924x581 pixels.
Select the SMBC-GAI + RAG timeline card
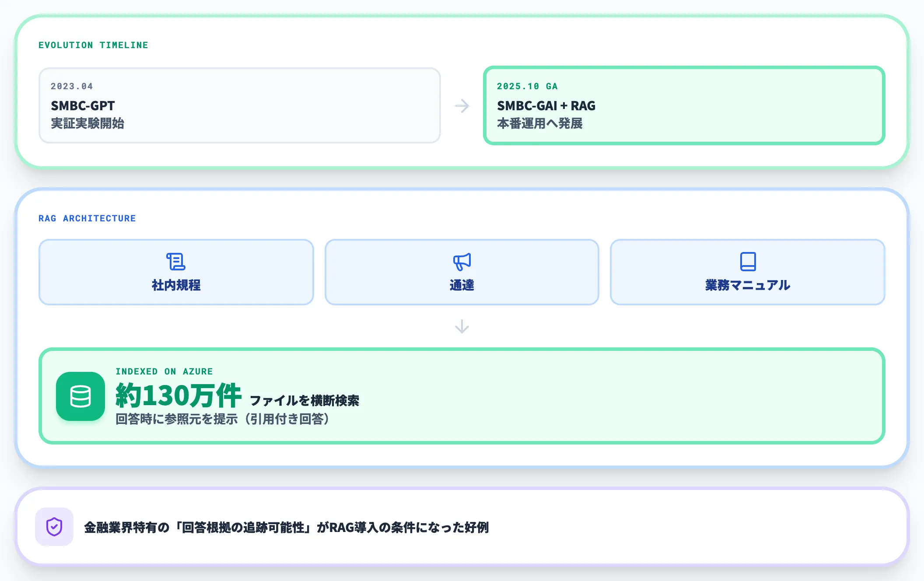click(x=684, y=105)
